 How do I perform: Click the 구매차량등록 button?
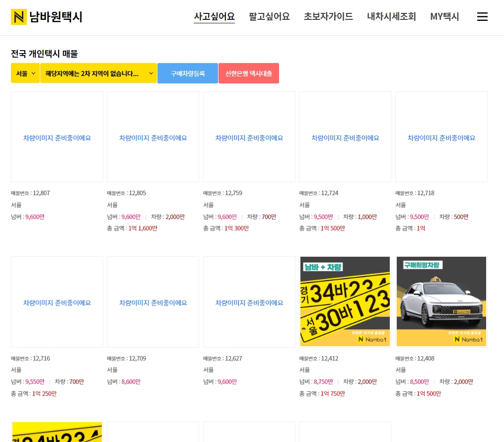188,74
